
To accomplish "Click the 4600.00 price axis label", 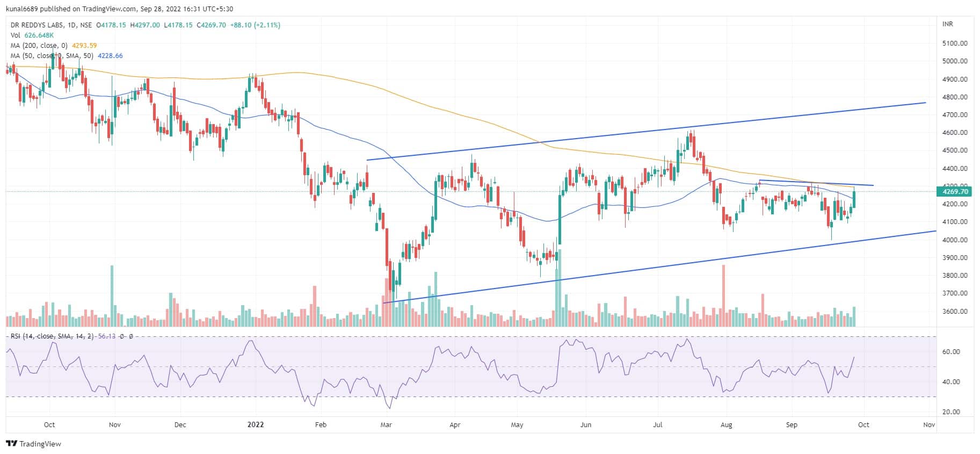I will tap(955, 133).
